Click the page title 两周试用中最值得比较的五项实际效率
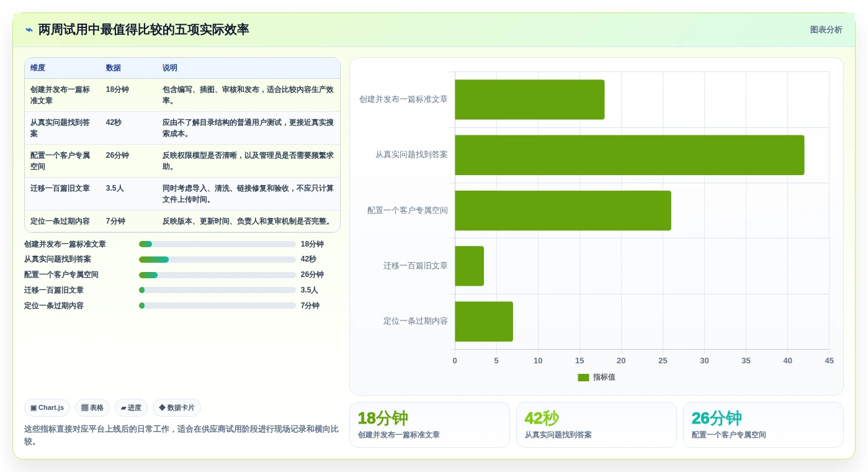The image size is (868, 472). pos(144,30)
